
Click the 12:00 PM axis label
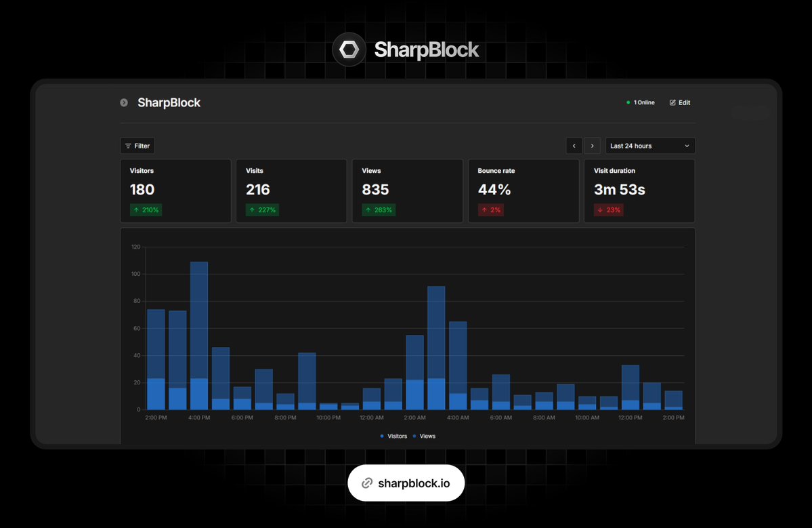631,418
